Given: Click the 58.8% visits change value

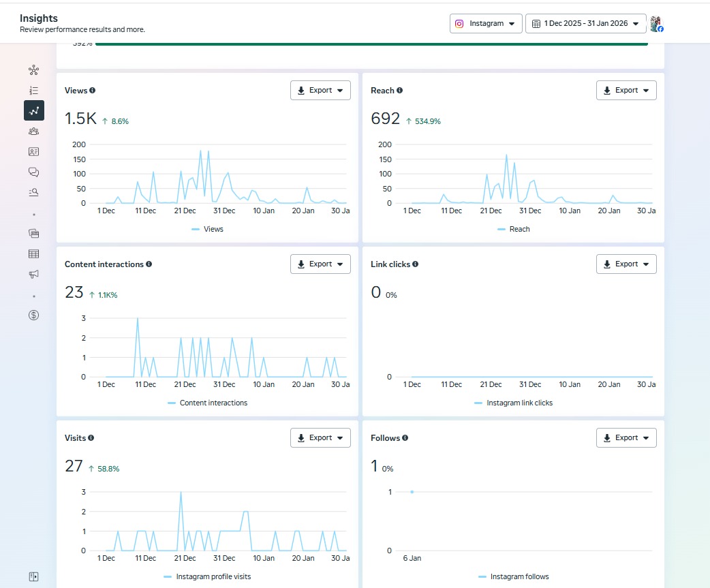Looking at the screenshot, I should click(108, 469).
